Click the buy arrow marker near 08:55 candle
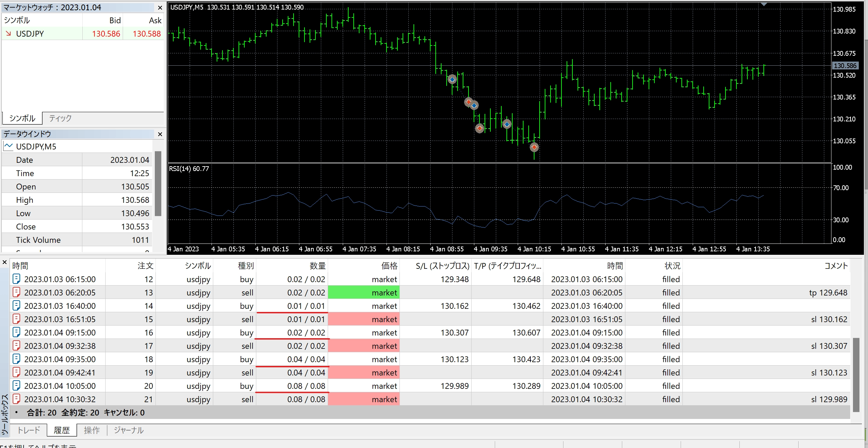Image resolution: width=868 pixels, height=448 pixels. (x=452, y=80)
